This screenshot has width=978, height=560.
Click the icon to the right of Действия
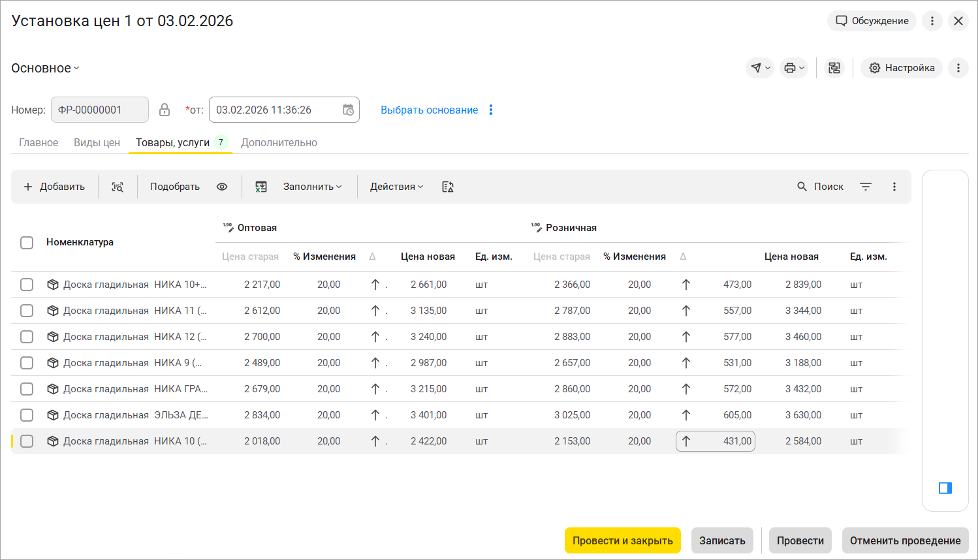click(x=448, y=187)
